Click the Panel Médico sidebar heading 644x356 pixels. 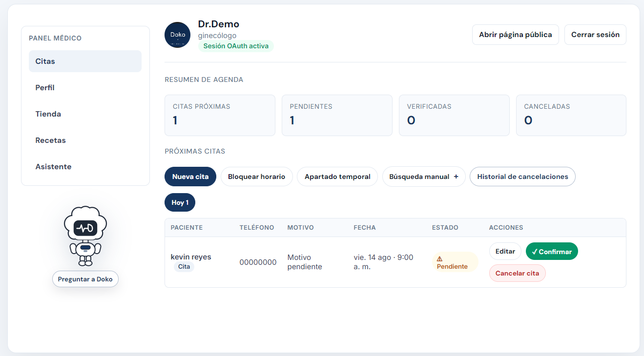tap(55, 38)
